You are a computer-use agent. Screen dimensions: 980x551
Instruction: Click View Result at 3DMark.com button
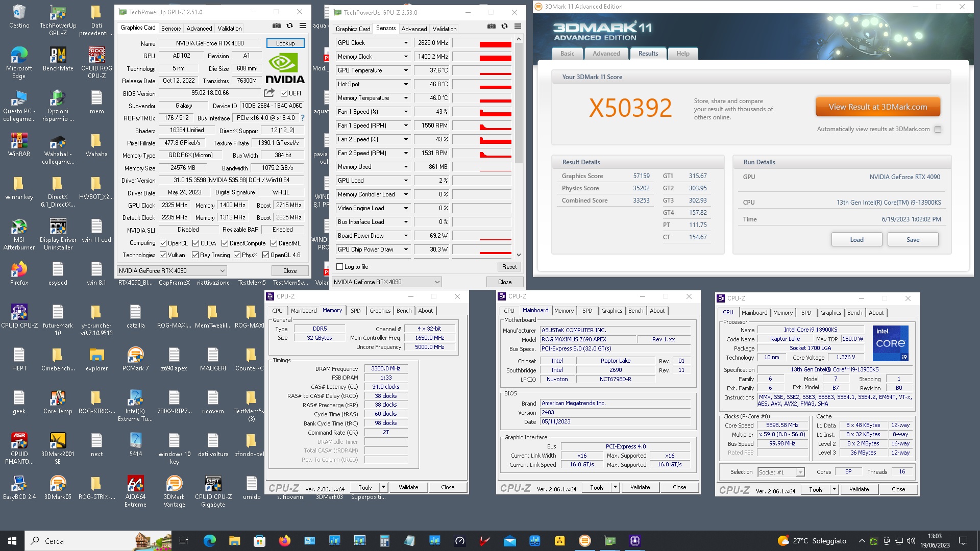coord(877,107)
